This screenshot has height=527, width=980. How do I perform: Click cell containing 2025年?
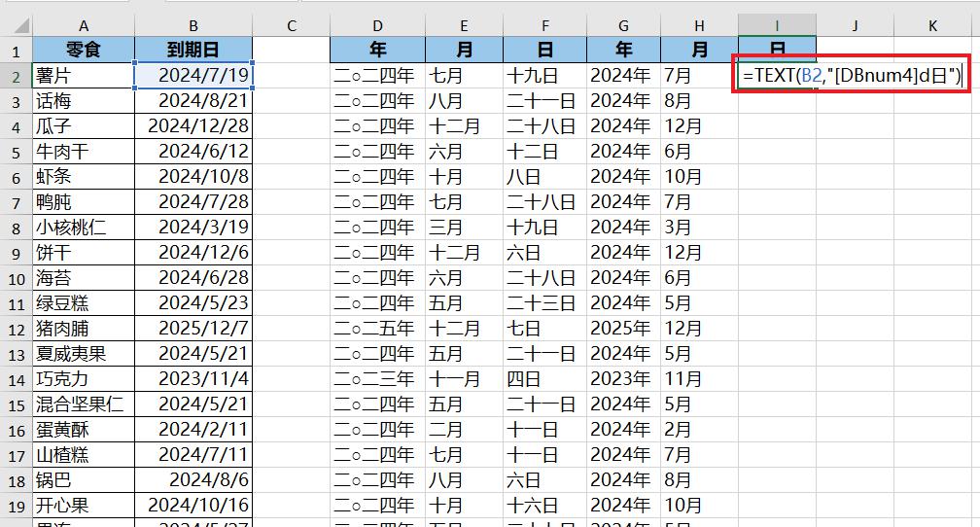click(x=623, y=329)
